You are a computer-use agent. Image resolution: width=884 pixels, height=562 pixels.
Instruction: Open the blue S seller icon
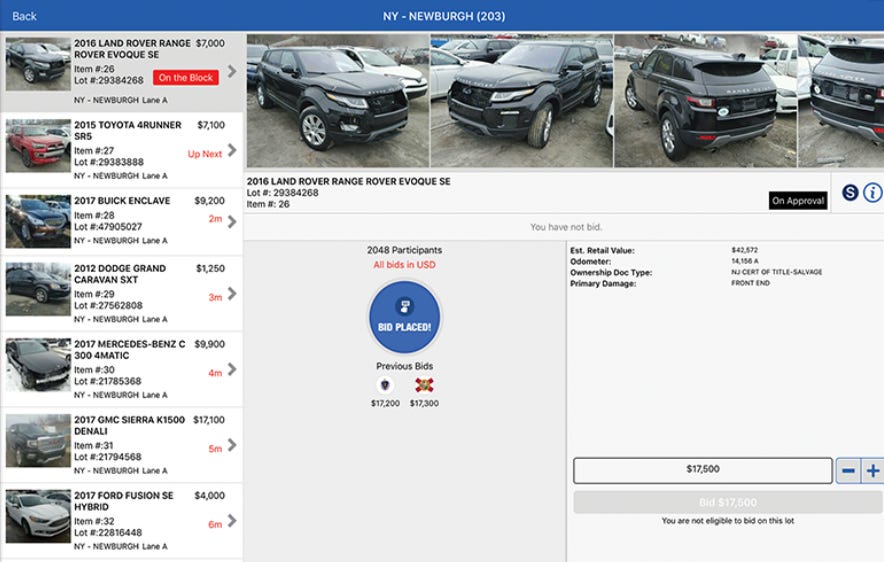tap(850, 193)
